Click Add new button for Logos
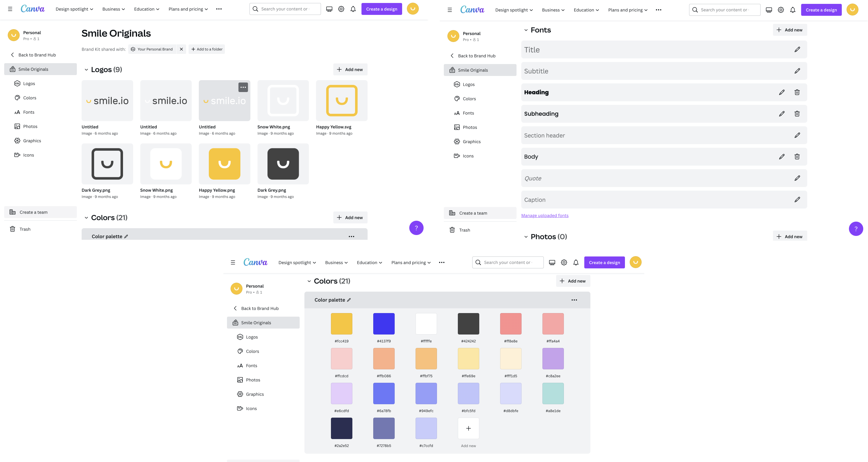The image size is (868, 462). pyautogui.click(x=350, y=69)
